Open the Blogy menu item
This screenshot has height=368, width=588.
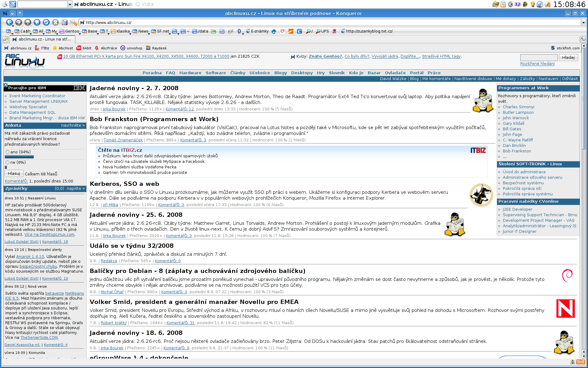tap(281, 73)
